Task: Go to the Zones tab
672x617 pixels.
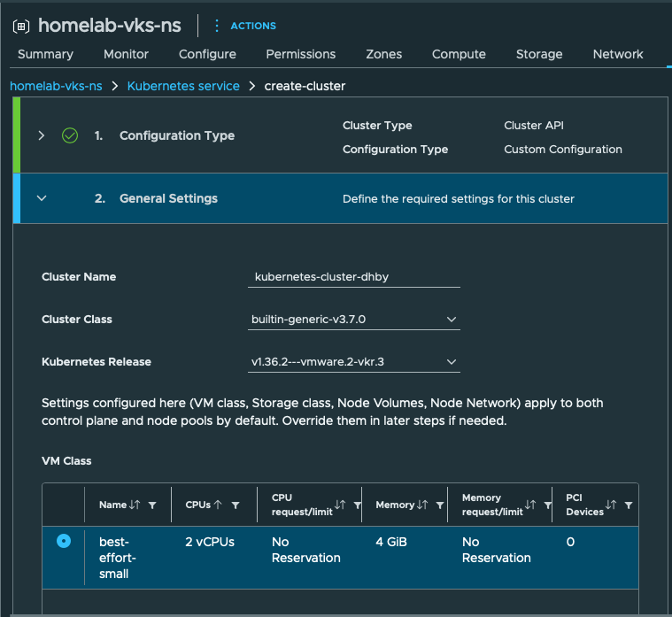Action: [x=384, y=54]
